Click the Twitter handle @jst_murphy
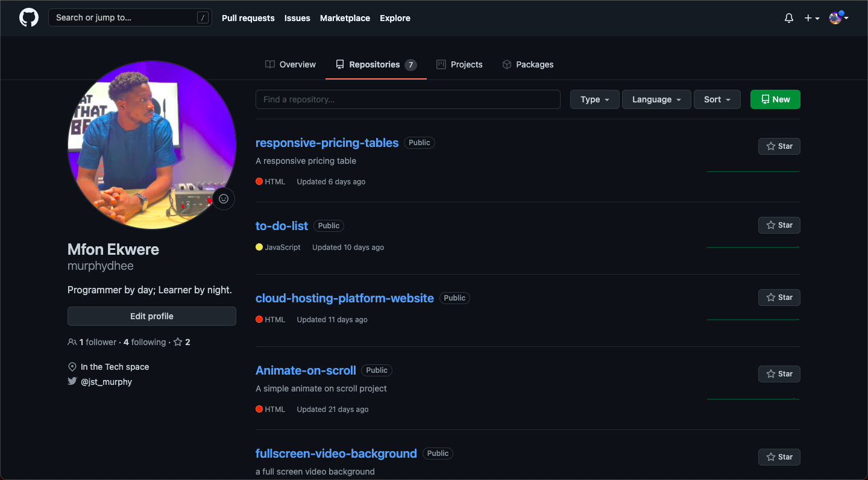This screenshot has width=868, height=480. 106,382
